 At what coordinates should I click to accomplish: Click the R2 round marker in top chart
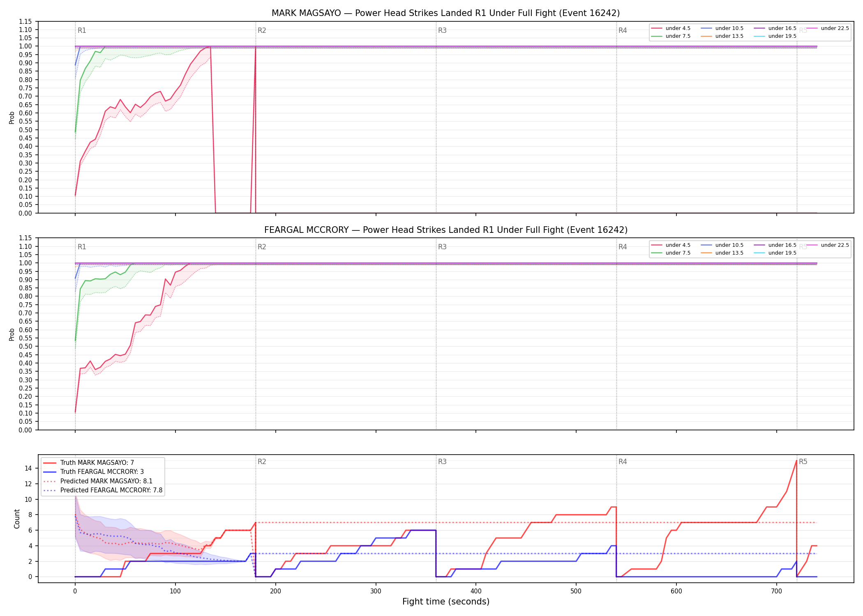(x=262, y=30)
